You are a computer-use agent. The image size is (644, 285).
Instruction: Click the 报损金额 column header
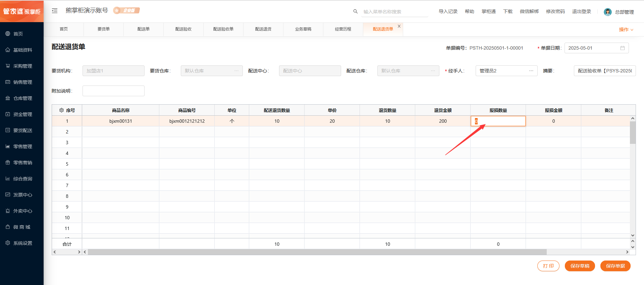tap(553, 110)
